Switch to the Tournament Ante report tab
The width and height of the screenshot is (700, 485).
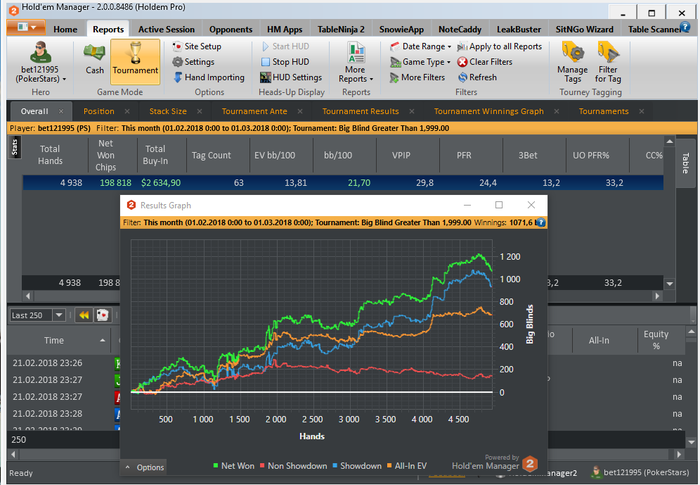pyautogui.click(x=254, y=111)
